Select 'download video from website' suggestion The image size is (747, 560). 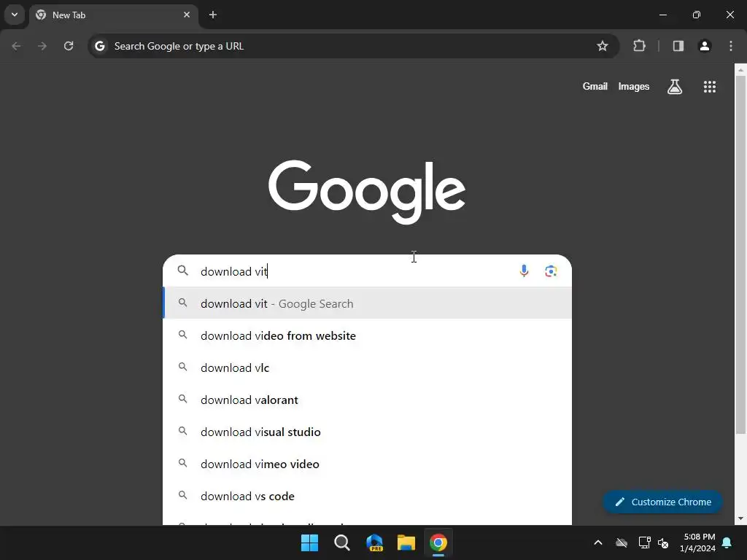[368, 335]
